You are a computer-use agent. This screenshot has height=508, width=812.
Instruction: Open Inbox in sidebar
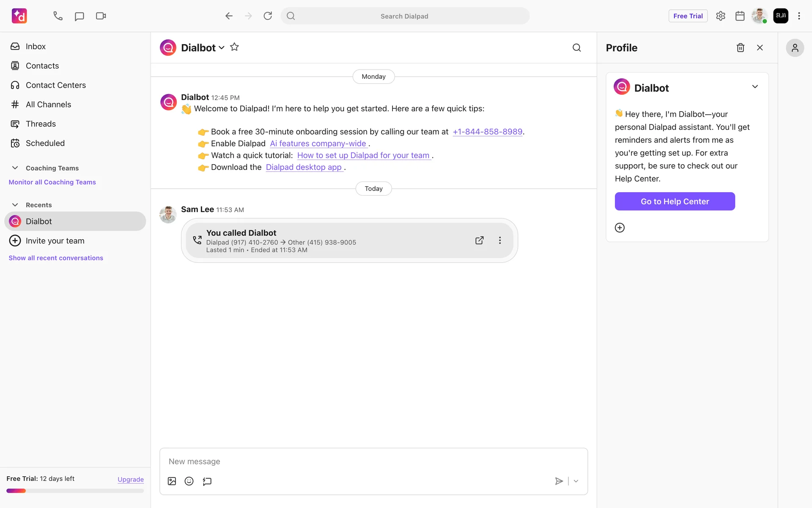(36, 47)
